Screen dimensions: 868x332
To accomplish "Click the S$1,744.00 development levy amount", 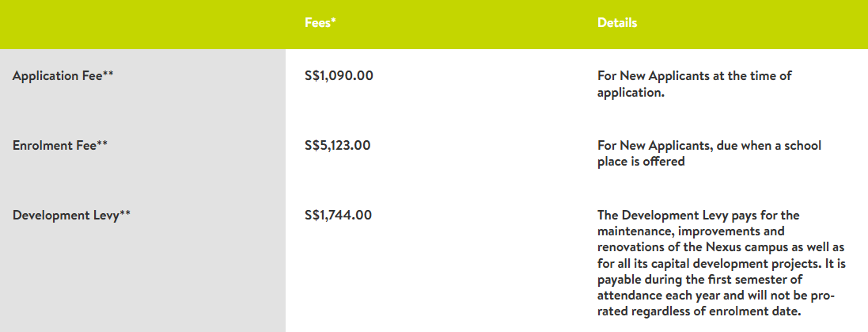I will coord(338,215).
